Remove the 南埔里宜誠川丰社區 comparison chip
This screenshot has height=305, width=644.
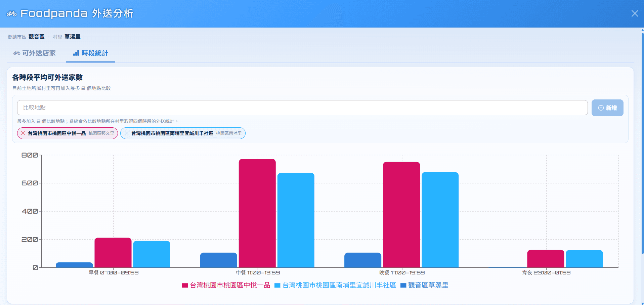[x=126, y=133]
